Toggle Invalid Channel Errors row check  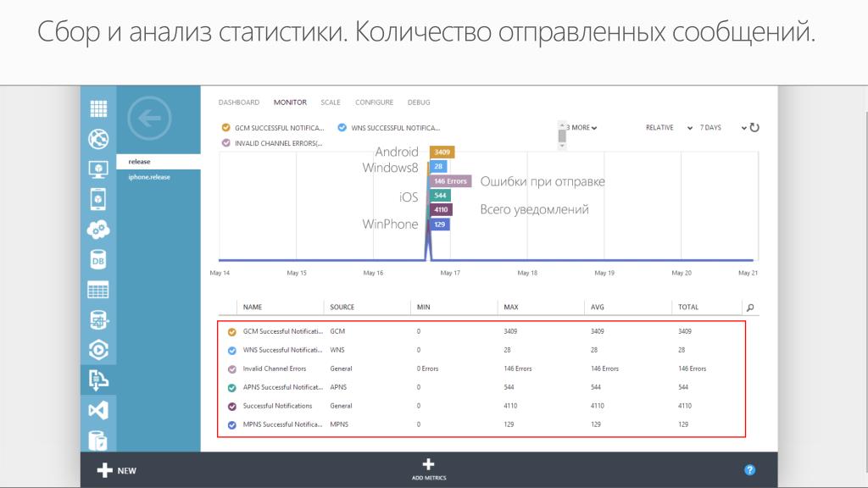coord(232,369)
